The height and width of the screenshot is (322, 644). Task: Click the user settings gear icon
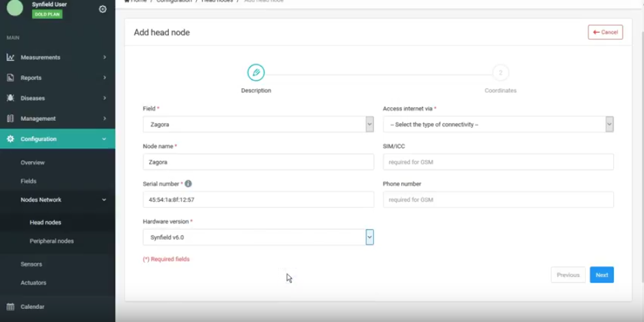(x=103, y=10)
